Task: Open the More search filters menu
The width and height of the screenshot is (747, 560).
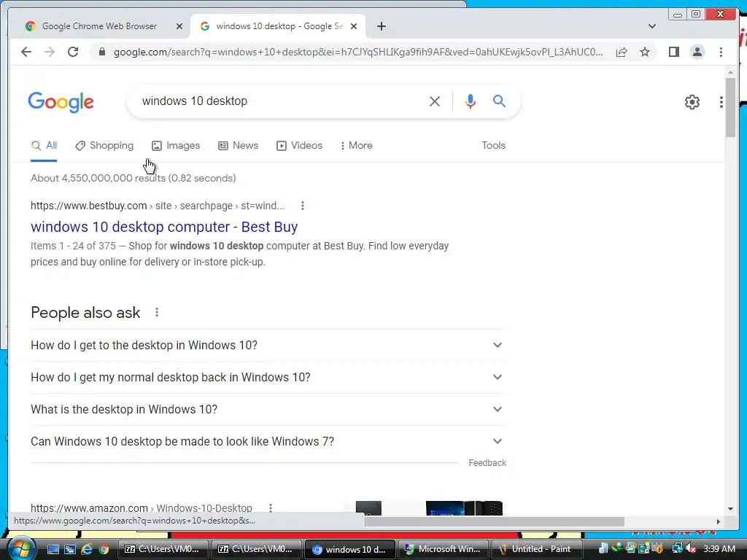Action: click(x=356, y=146)
